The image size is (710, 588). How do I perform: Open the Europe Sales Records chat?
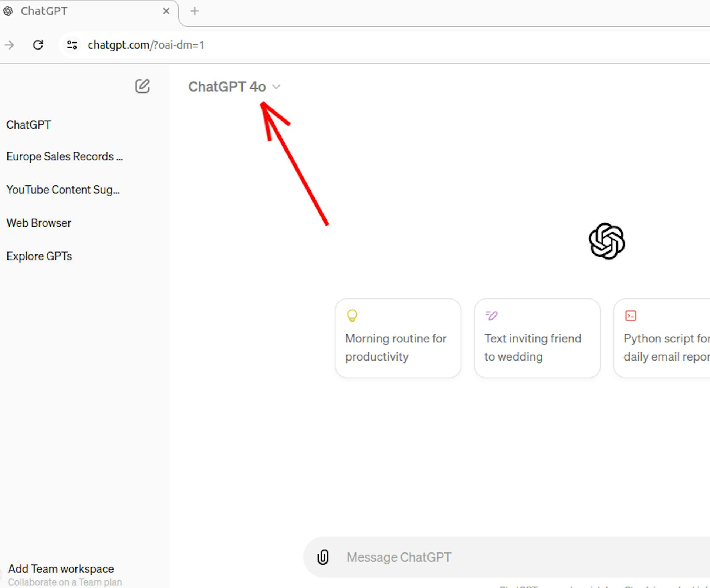[64, 156]
